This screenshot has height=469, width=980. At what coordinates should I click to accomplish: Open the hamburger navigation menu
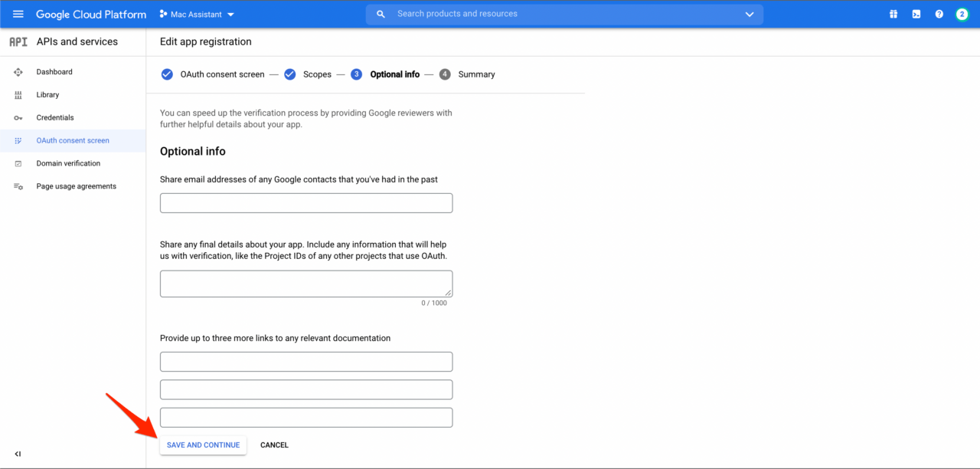click(18, 14)
